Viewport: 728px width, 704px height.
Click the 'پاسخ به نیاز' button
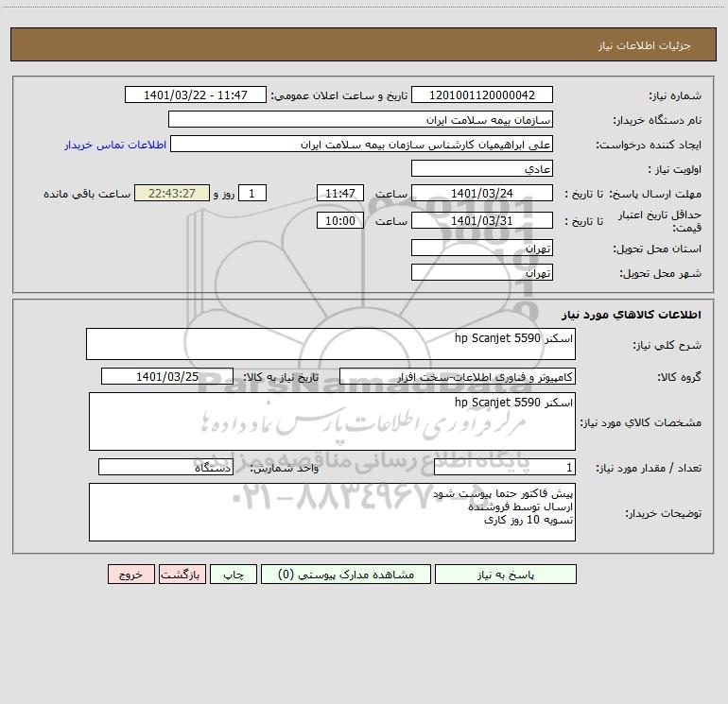[506, 575]
